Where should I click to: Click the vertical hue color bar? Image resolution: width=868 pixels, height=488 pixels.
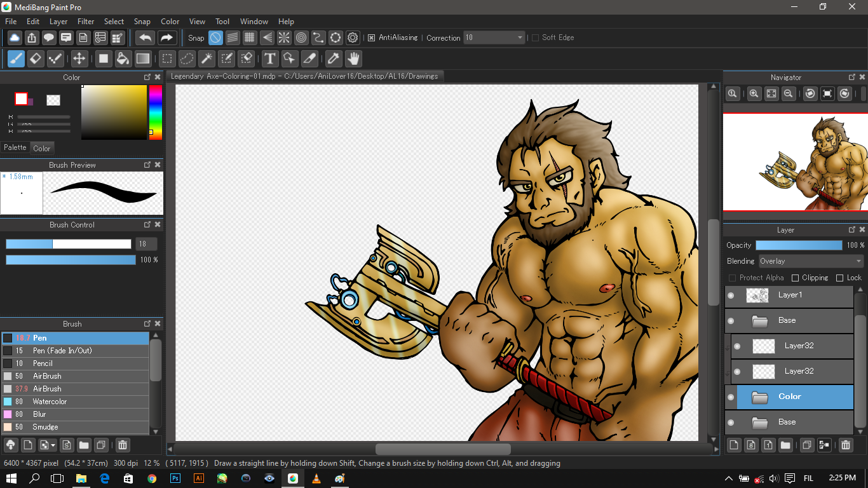(156, 112)
